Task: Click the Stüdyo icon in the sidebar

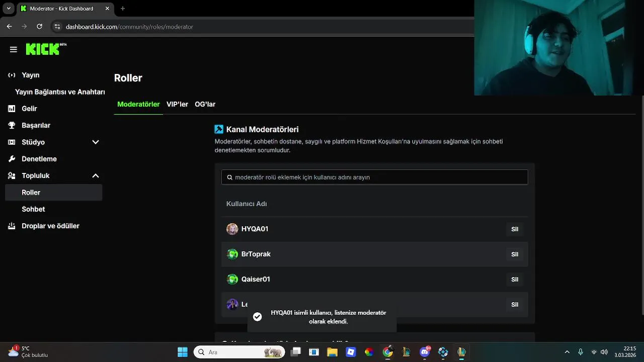Action: pos(12,142)
